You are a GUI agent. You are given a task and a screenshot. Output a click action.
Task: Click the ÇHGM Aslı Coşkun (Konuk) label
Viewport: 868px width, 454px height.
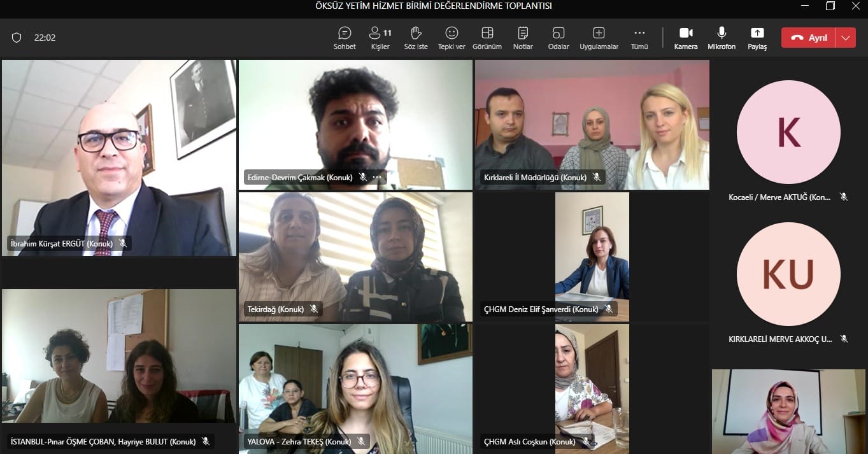click(x=530, y=441)
